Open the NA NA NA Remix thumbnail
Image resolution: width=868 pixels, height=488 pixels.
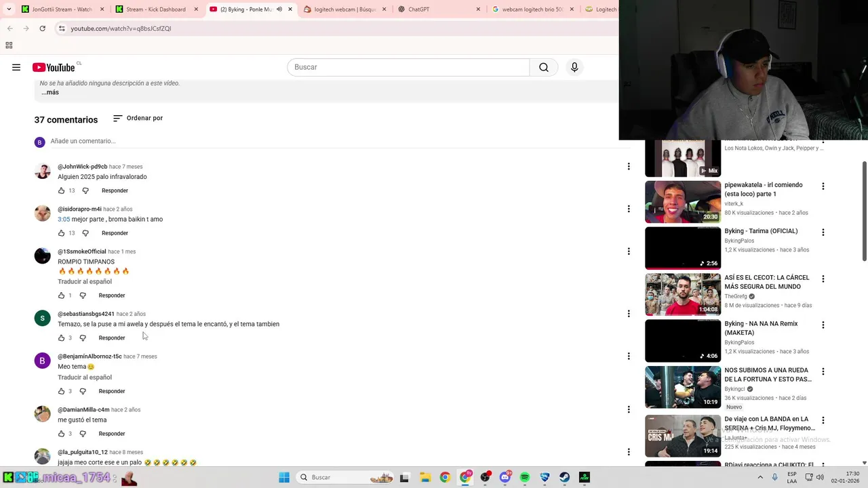click(x=683, y=341)
